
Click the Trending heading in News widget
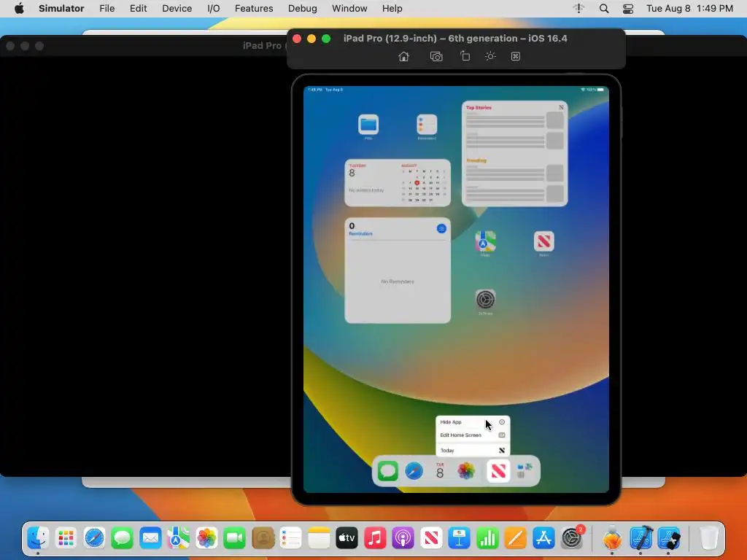coord(476,160)
